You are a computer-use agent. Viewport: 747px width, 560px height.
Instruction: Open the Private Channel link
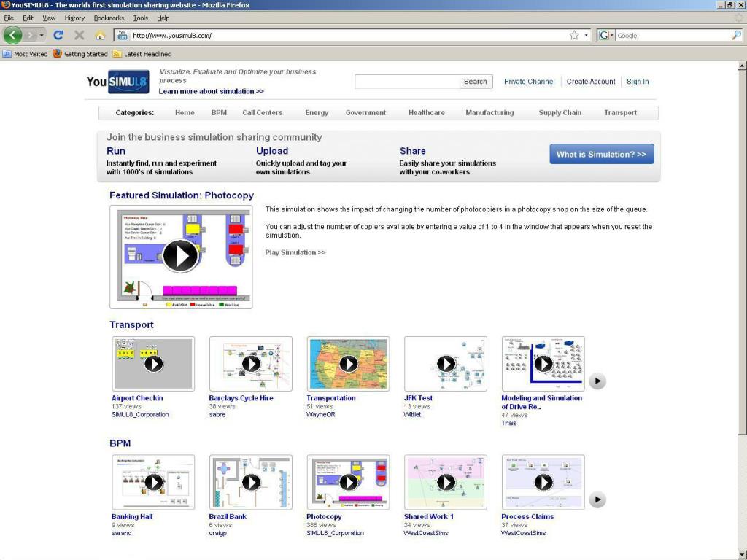click(x=530, y=82)
